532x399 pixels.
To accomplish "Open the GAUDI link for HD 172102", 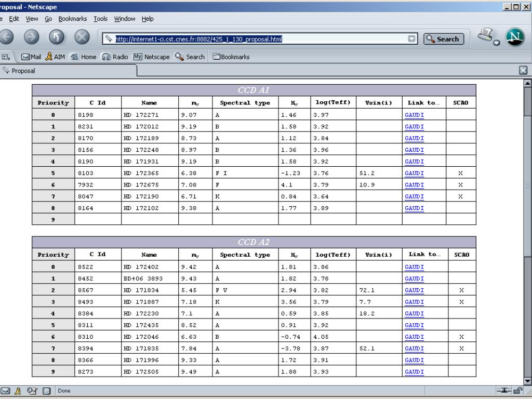I will click(414, 208).
